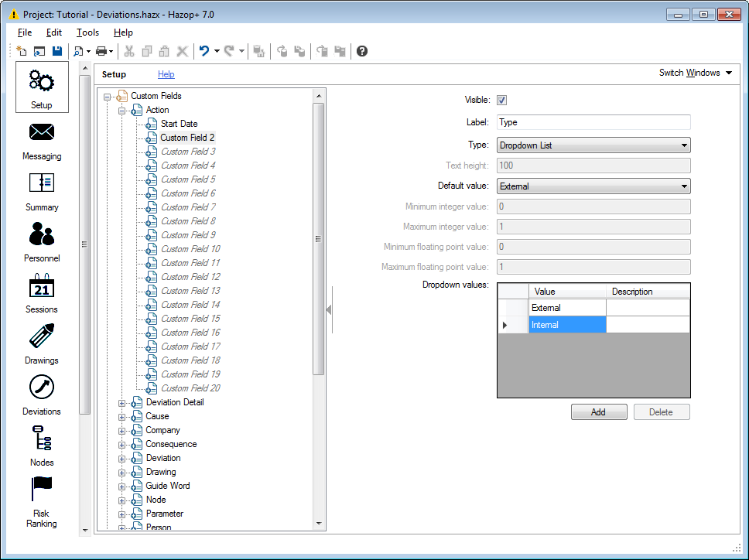Click the New project toolbar icon
This screenshot has width=749, height=560.
(x=22, y=51)
